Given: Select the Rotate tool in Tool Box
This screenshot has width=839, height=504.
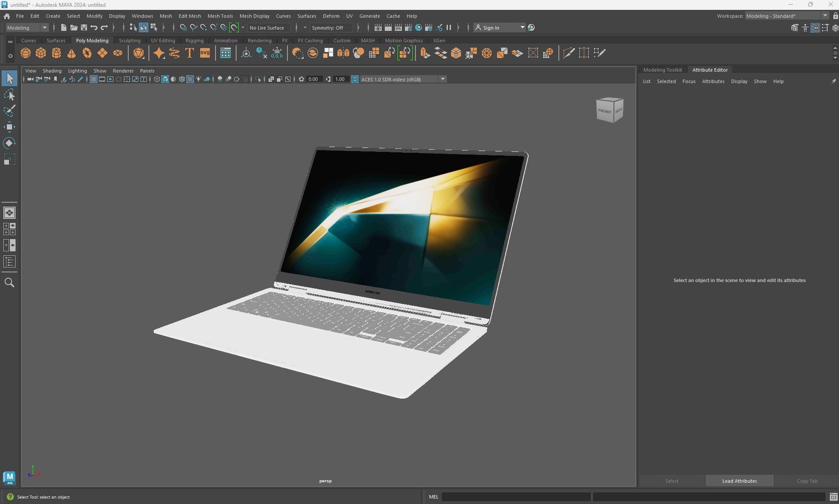Looking at the screenshot, I should point(9,143).
